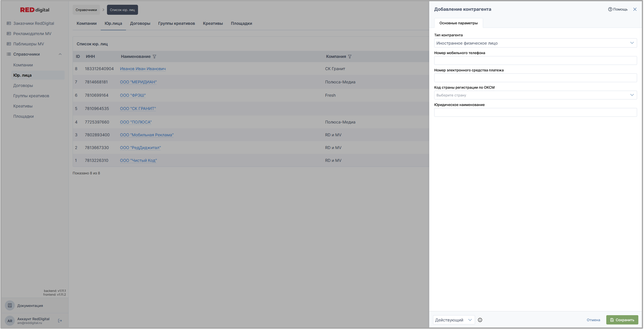Click the info icon near Действующий status

point(480,320)
